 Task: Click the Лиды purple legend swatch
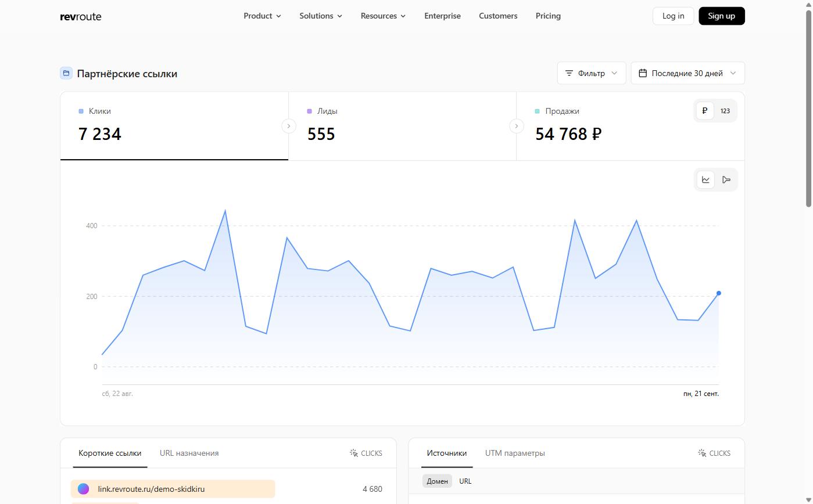point(309,111)
